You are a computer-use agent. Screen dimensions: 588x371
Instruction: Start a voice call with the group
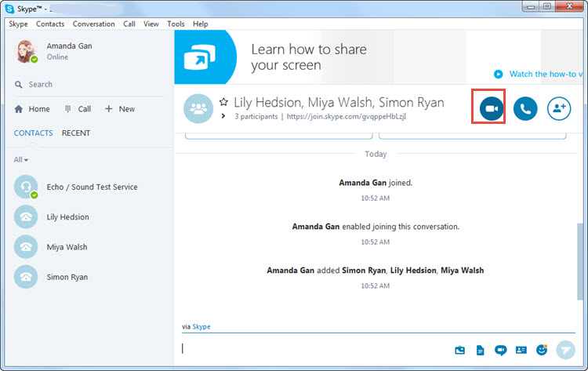click(x=525, y=108)
